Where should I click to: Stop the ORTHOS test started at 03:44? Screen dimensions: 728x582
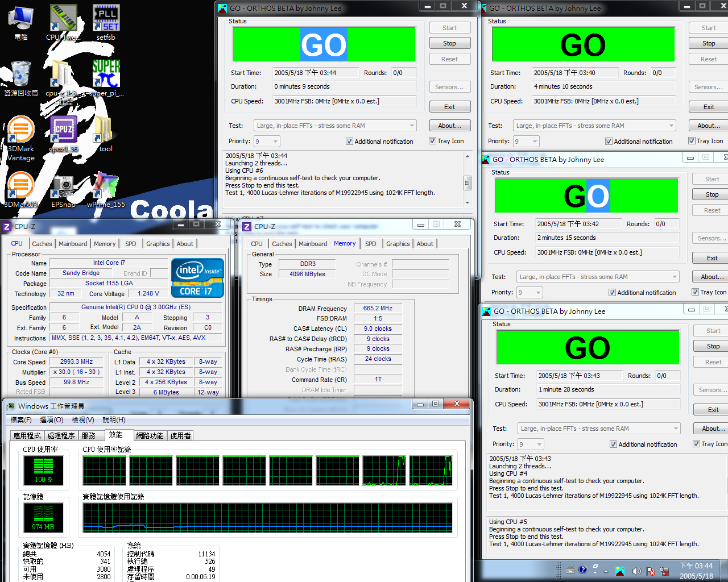coord(449,43)
